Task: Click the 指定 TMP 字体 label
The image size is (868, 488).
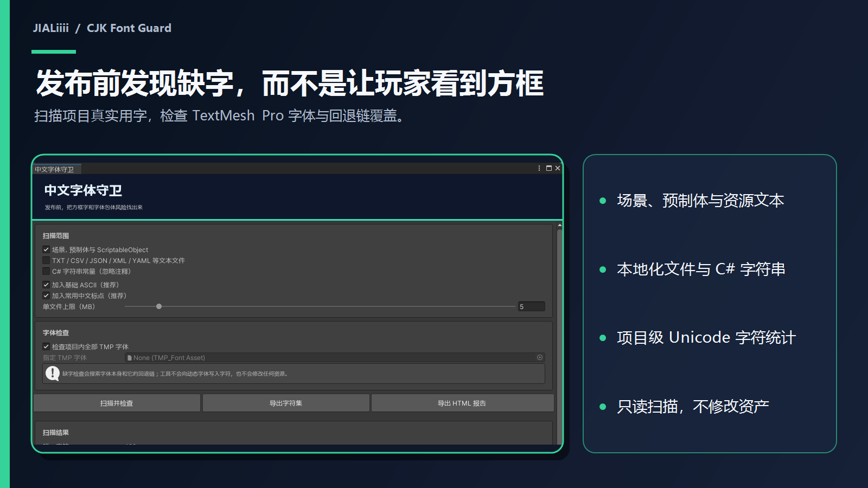Action: 65,358
